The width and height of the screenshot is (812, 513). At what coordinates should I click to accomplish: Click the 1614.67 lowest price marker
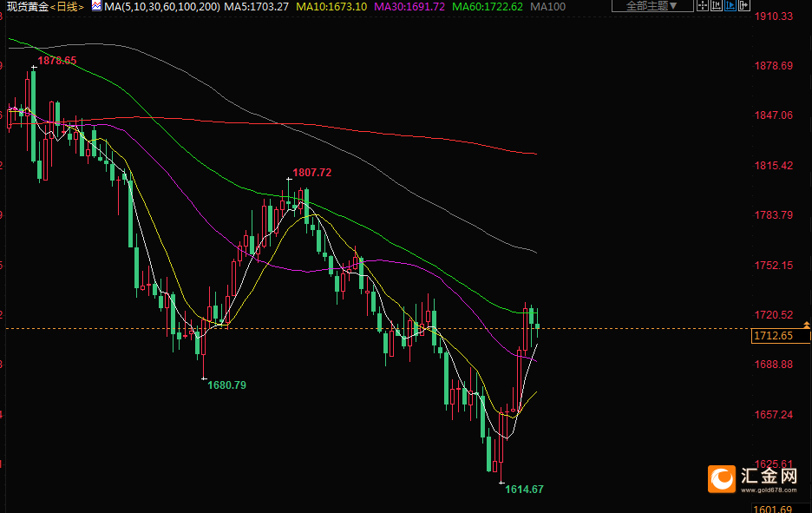tap(524, 490)
